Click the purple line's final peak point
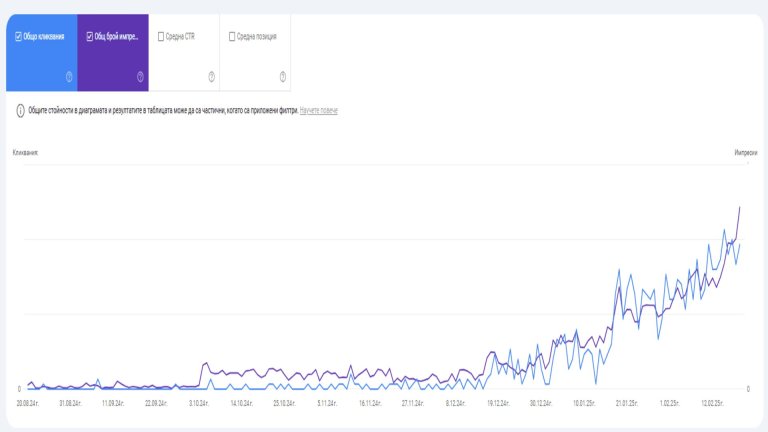The image size is (768, 432). 740,207
